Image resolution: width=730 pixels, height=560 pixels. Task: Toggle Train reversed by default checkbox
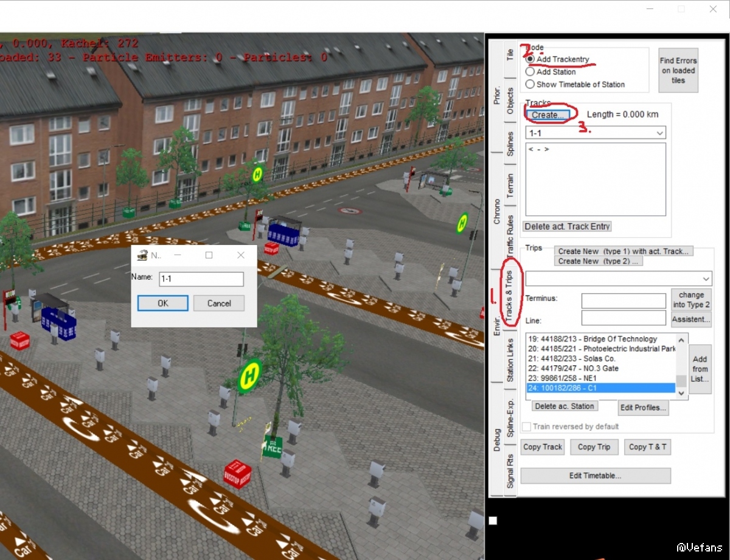click(x=527, y=427)
